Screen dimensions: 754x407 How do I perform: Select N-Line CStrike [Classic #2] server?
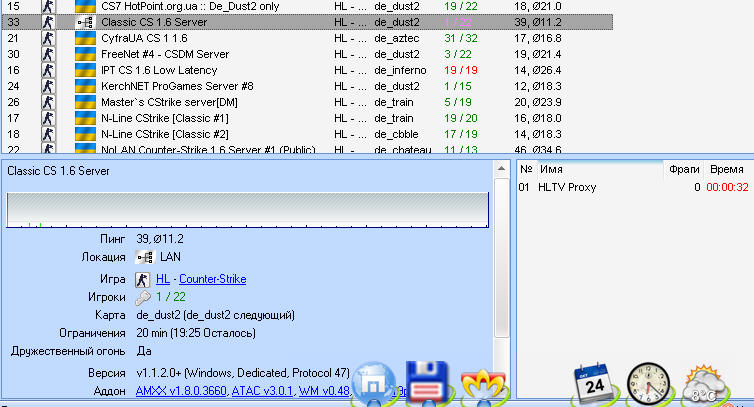point(164,134)
